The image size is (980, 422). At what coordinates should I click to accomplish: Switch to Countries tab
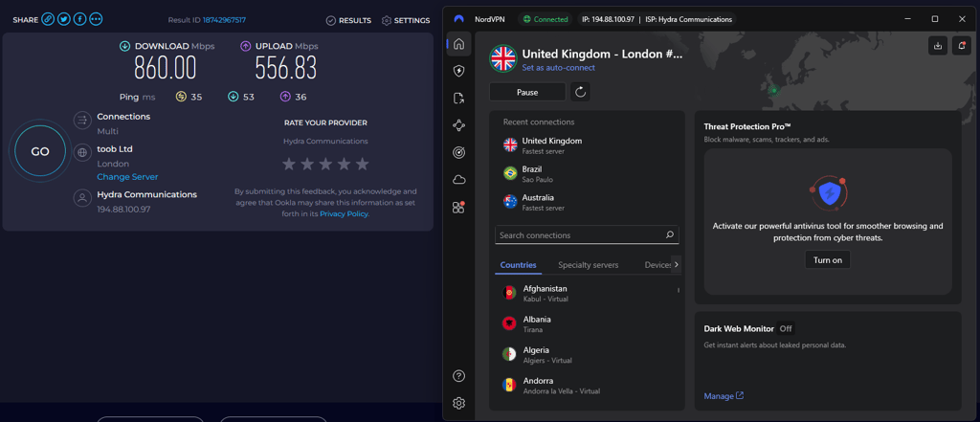(518, 265)
